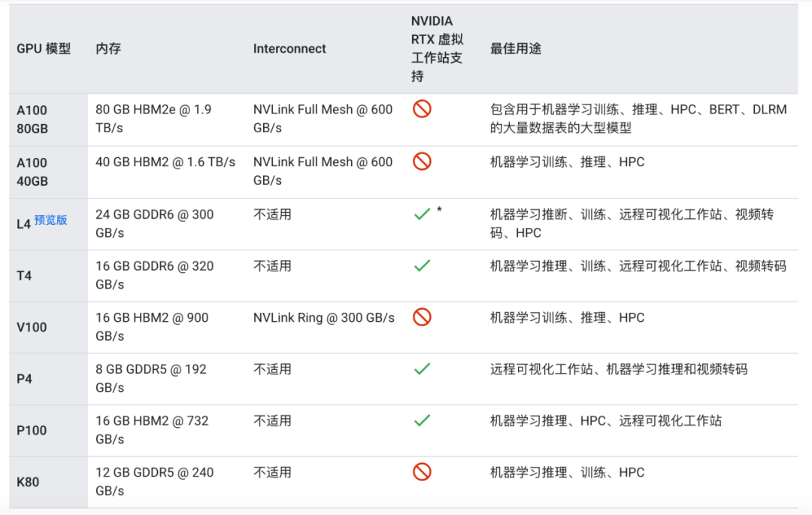Click the not-supported icon in A100 40GB row
Screen dimensions: 812x515
[x=422, y=162]
